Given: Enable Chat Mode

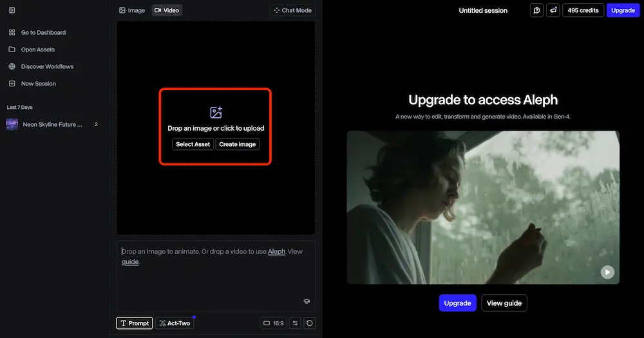Looking at the screenshot, I should [x=292, y=10].
